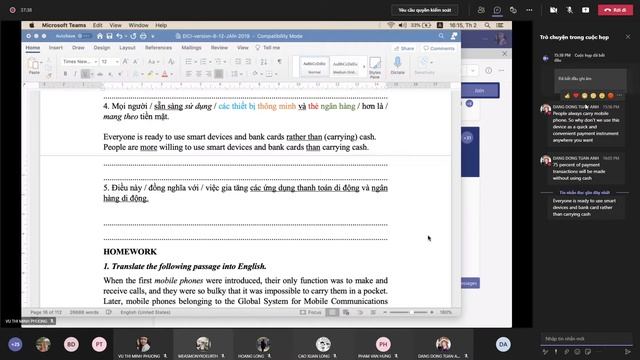Viewport: 640px width, 360px height.
Task: Toggle Underline formatting in Word ribbon
Action: pos(85,74)
